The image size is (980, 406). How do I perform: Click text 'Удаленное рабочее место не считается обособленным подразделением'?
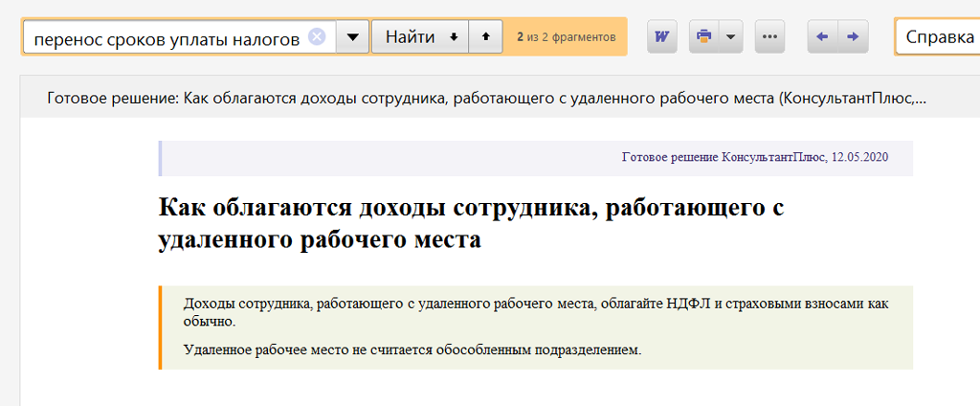click(x=412, y=350)
